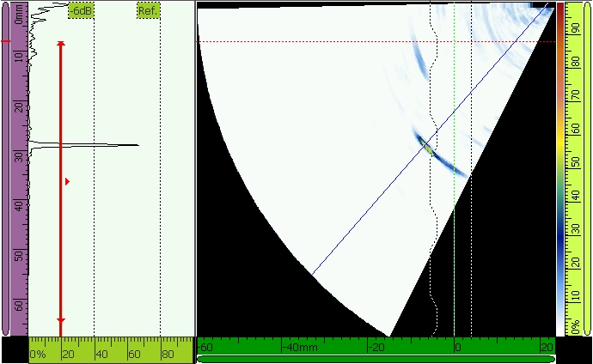Click the -40mm mark on bottom ruler

[x=301, y=347]
